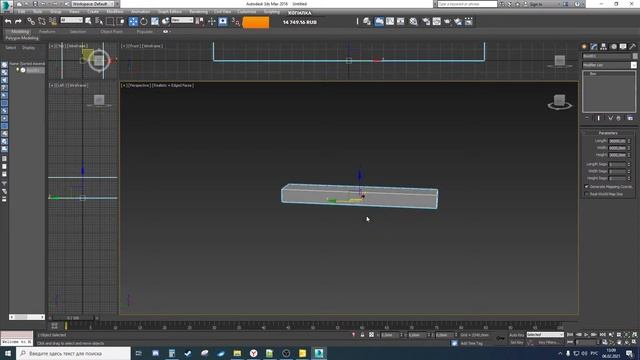
Task: Open the Object Paint ribbon tab
Action: pyautogui.click(x=111, y=31)
